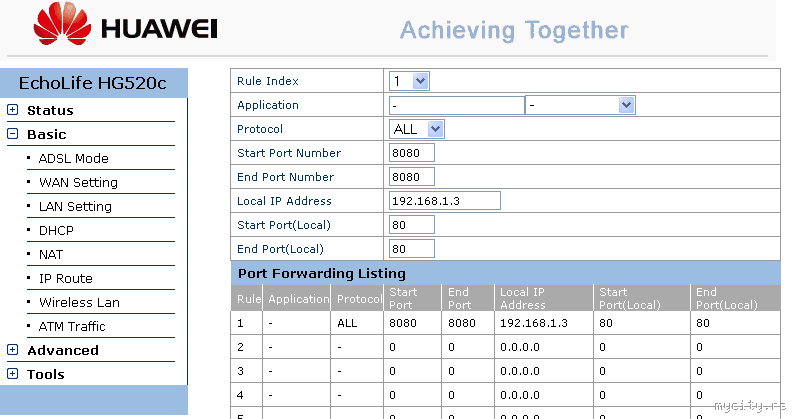Expand the Status menu section
793x419 pixels.
point(13,110)
